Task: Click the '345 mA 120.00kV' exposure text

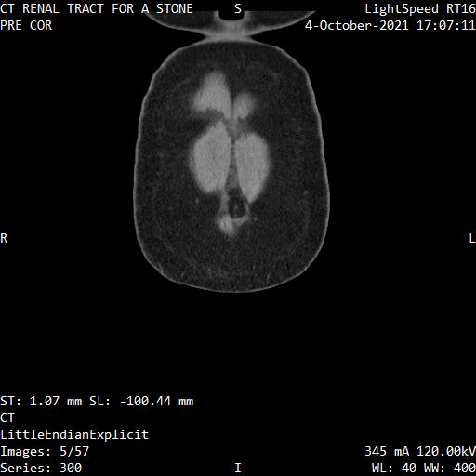Action: [x=420, y=451]
